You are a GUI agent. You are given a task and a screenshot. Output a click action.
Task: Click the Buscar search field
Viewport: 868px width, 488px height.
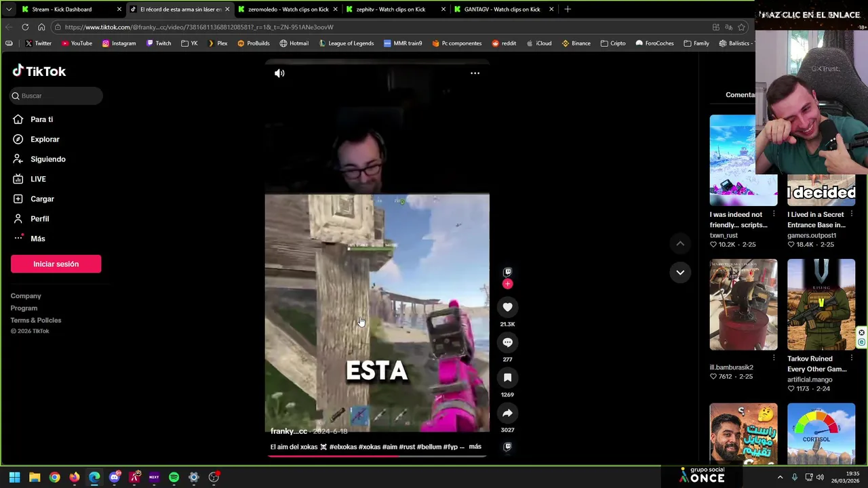click(56, 96)
